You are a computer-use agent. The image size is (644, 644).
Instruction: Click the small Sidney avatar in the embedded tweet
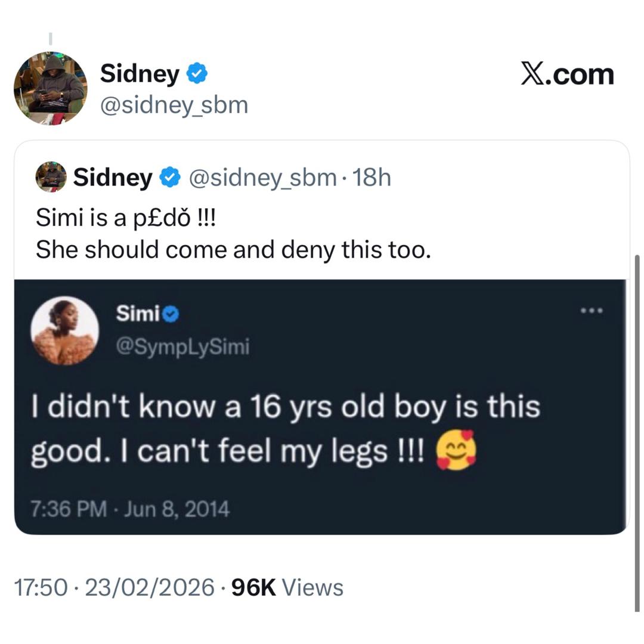[x=51, y=177]
